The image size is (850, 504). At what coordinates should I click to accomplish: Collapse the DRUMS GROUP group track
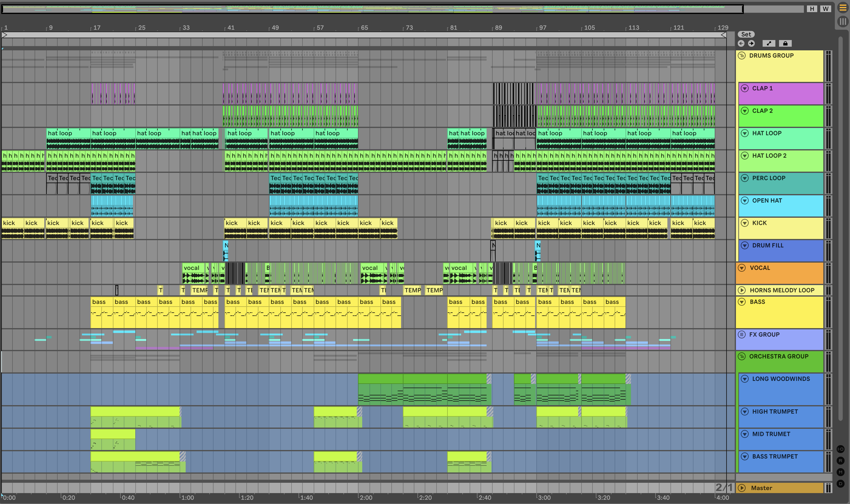[x=742, y=56]
